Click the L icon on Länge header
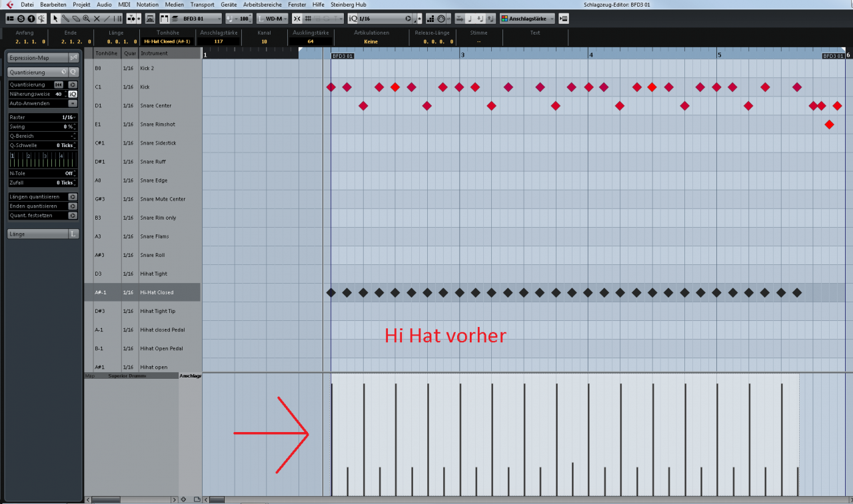The height and width of the screenshot is (504, 853). (73, 234)
